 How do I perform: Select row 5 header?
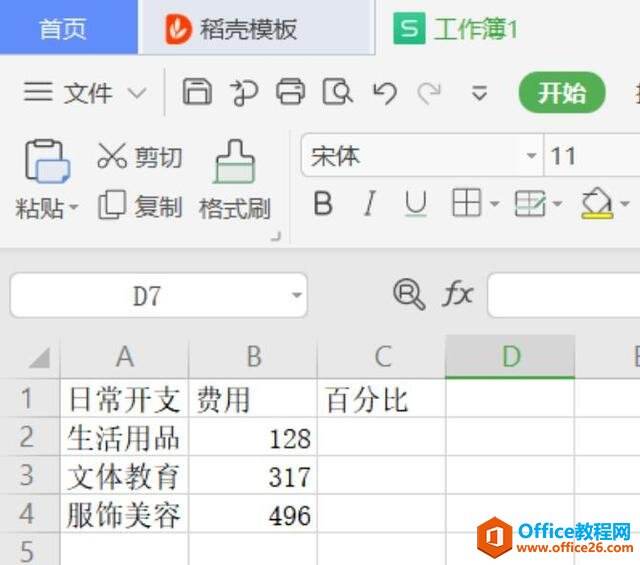point(29,549)
